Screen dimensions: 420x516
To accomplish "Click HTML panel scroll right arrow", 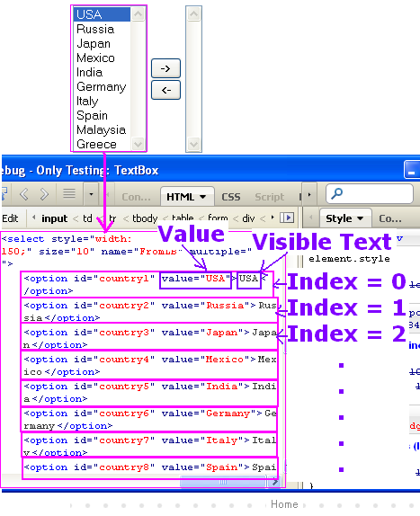I will tap(274, 483).
